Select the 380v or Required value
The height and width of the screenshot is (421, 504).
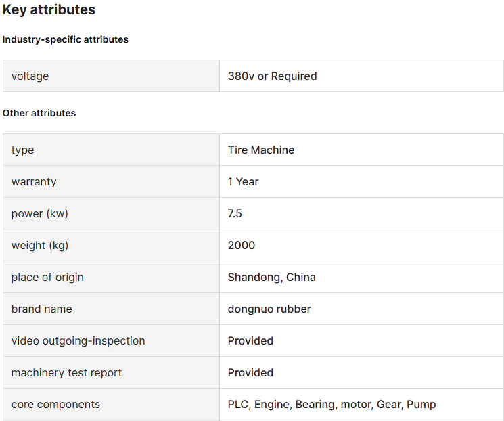[x=272, y=76]
